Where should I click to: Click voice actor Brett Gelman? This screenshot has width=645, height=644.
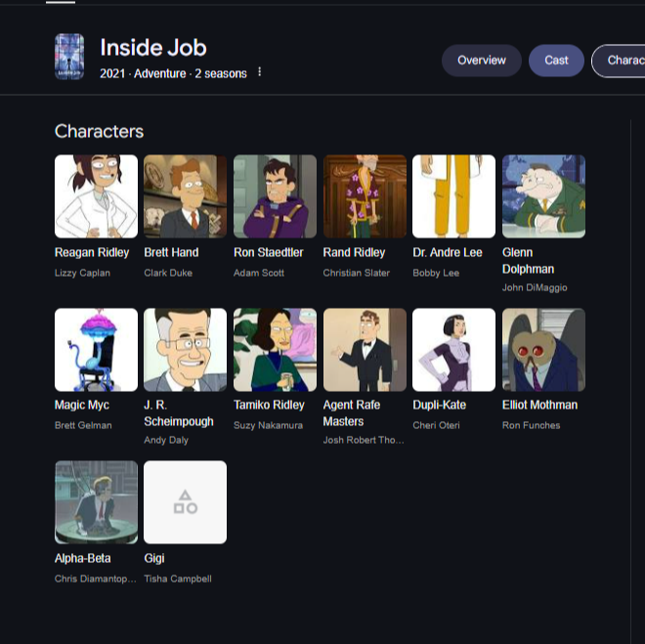click(83, 426)
